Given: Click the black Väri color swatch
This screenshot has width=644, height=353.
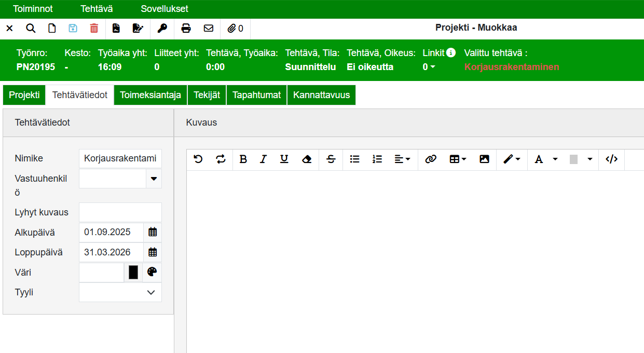Looking at the screenshot, I should pos(133,272).
